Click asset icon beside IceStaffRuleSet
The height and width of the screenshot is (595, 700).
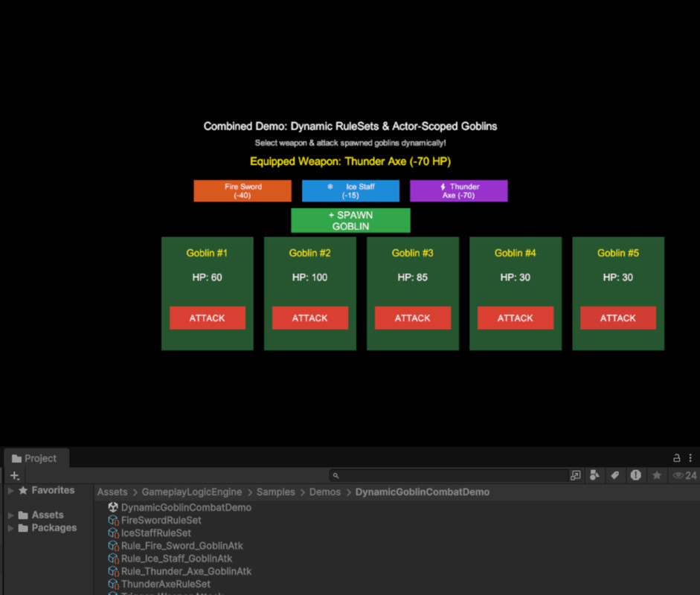pos(113,533)
